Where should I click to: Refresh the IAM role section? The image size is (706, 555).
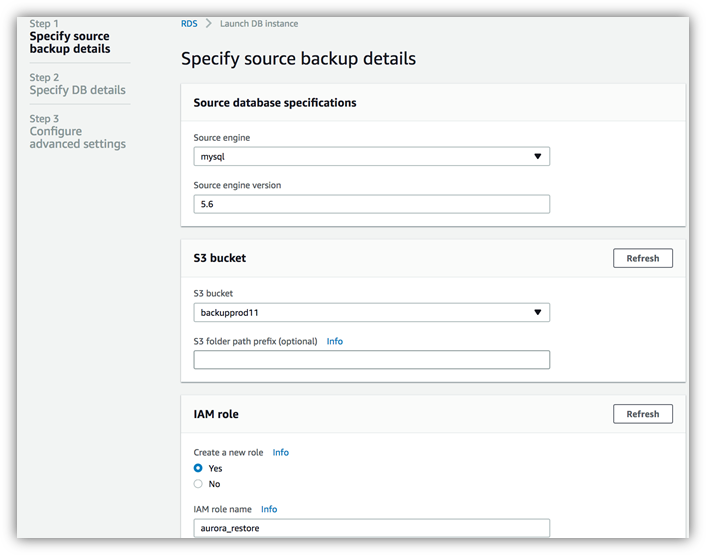pyautogui.click(x=643, y=414)
